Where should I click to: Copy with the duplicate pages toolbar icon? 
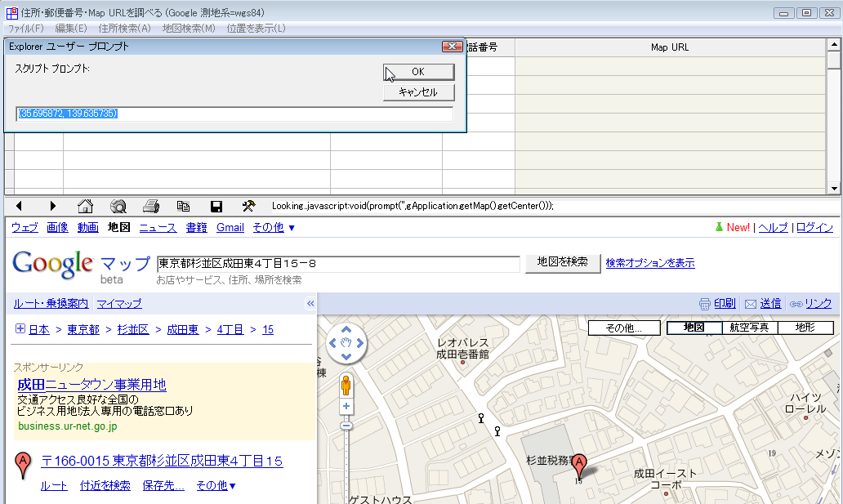pos(183,206)
